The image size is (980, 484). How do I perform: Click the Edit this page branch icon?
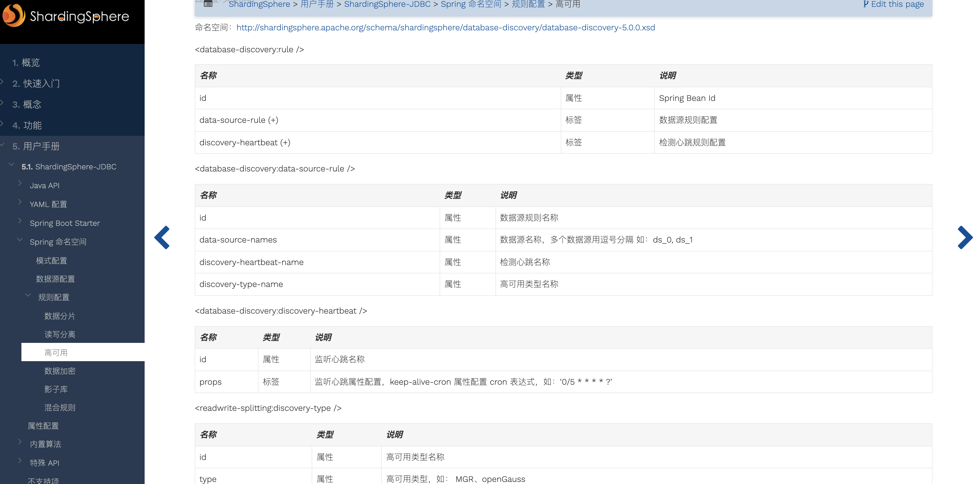(866, 4)
